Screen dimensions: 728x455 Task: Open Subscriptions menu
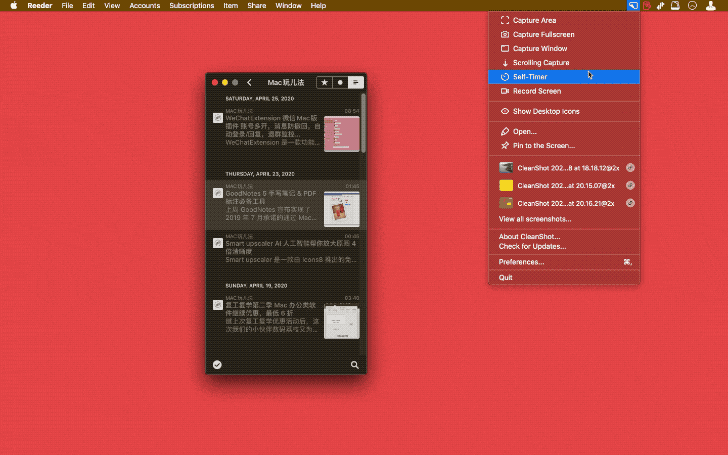coord(192,6)
